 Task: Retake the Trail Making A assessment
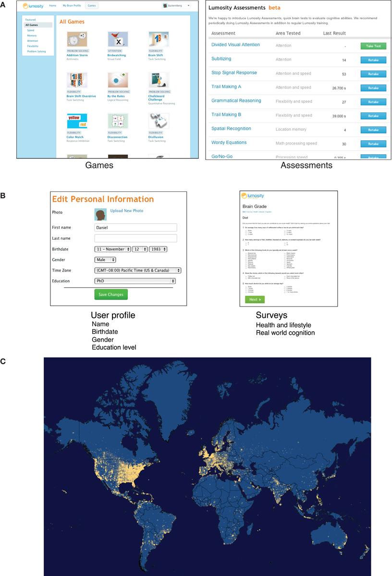(373, 88)
